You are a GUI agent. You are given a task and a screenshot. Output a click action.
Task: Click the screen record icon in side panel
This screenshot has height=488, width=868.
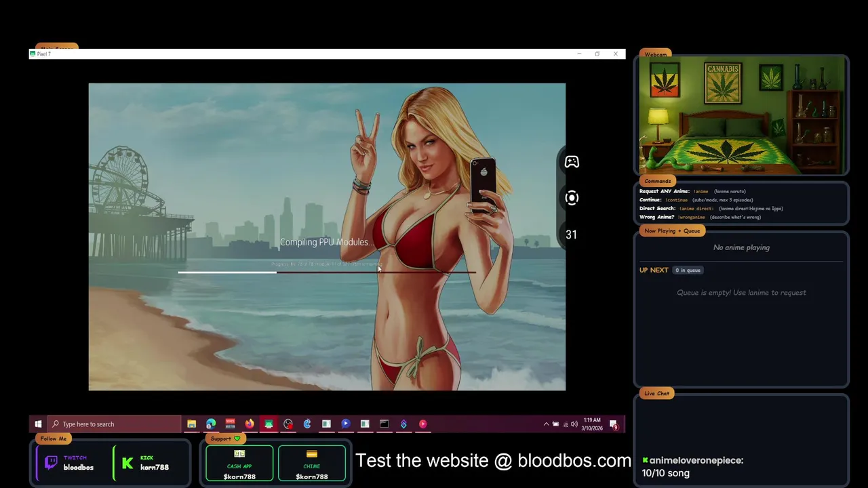(572, 198)
